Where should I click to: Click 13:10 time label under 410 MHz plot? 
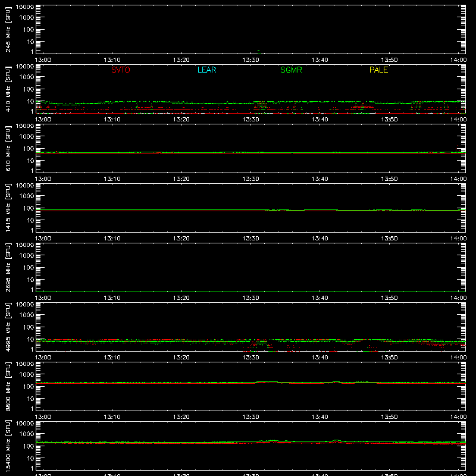112,120
